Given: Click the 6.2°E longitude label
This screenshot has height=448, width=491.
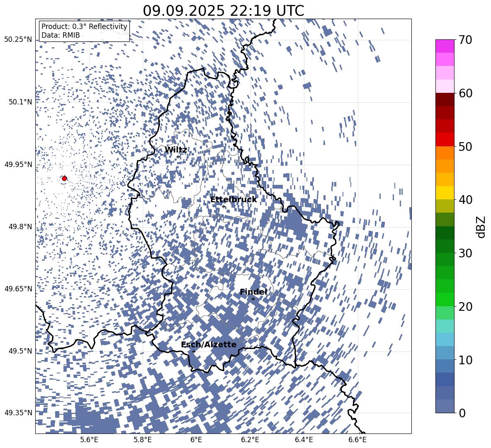Looking at the screenshot, I should tap(250, 440).
